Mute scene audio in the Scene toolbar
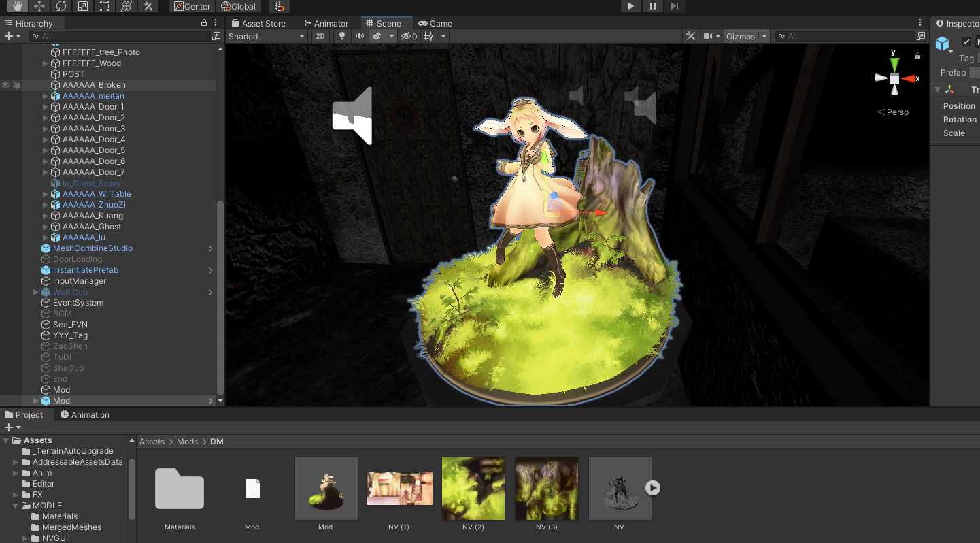 point(359,36)
